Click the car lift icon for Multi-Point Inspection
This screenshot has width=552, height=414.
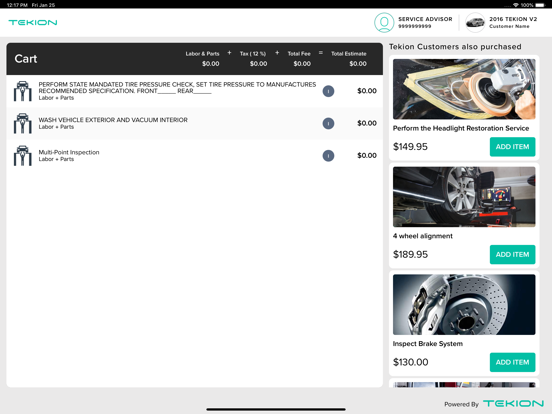pyautogui.click(x=23, y=156)
